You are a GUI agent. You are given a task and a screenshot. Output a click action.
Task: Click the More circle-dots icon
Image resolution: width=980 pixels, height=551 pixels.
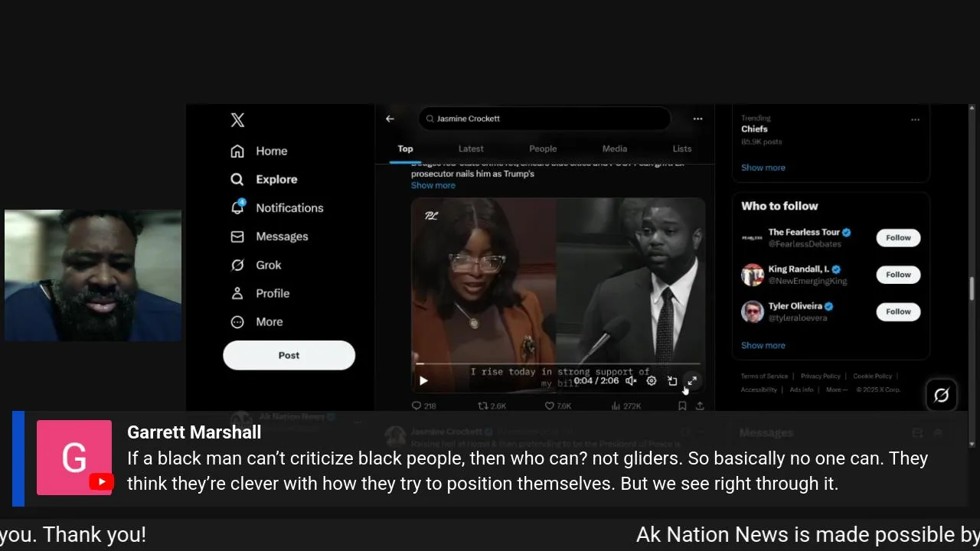pos(237,322)
